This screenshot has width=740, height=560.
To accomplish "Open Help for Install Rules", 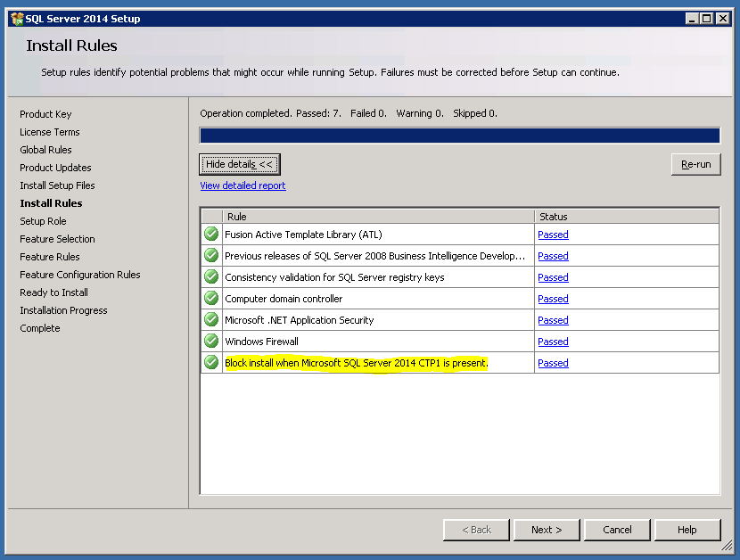I will pyautogui.click(x=687, y=530).
